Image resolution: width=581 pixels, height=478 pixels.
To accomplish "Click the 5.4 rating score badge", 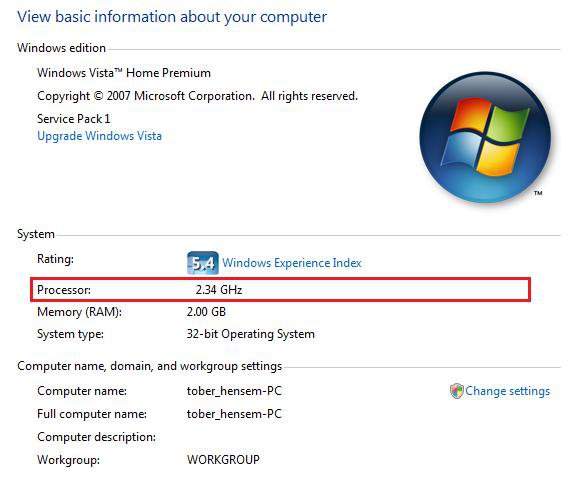I will coord(202,263).
